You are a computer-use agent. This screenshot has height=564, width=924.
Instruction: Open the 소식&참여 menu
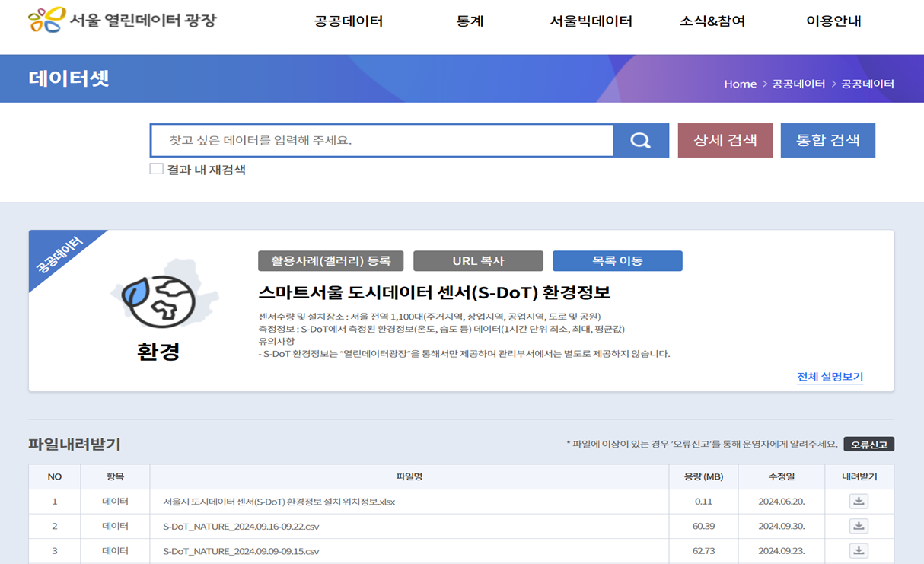[712, 21]
